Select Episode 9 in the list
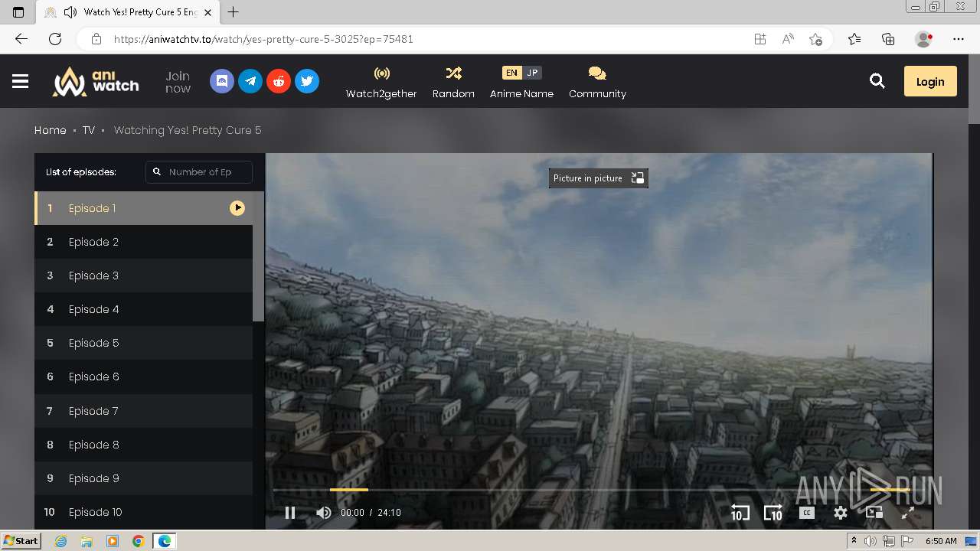This screenshot has height=551, width=980. 143,478
